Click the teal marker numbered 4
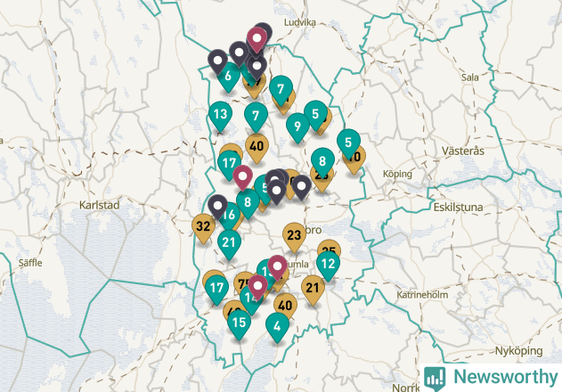This screenshot has width=562, height=392. [x=277, y=326]
